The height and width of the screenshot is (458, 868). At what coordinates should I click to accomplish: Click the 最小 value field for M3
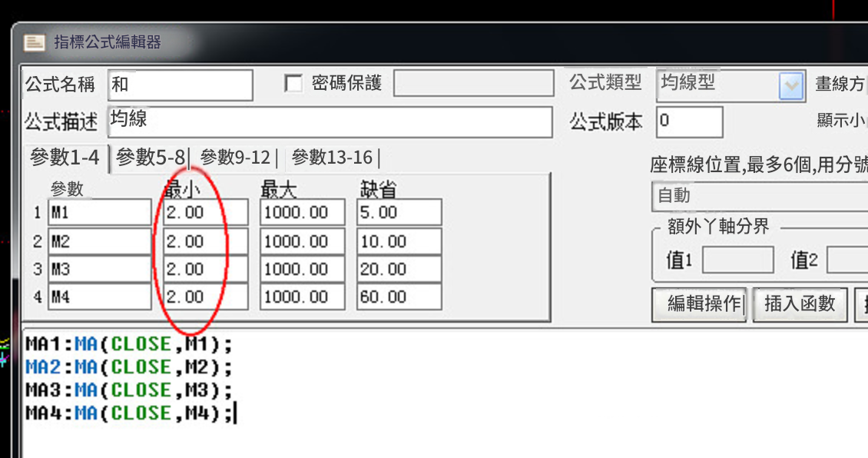pyautogui.click(x=206, y=269)
